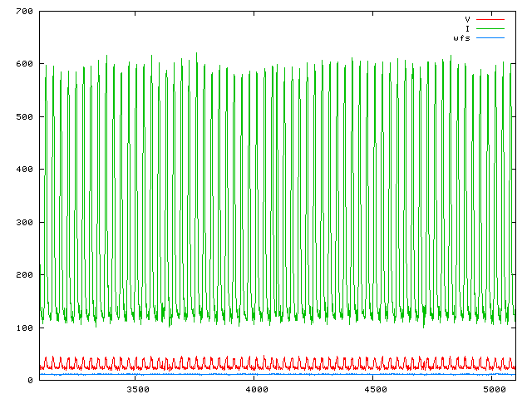The image size is (532, 399).
Task: Click the 500 label on the y-axis
Action: [24, 116]
